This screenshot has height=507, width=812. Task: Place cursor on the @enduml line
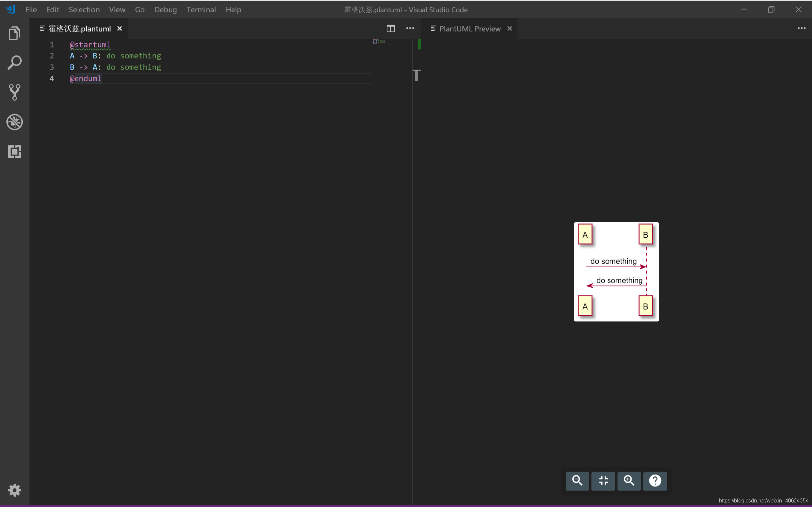(x=85, y=79)
